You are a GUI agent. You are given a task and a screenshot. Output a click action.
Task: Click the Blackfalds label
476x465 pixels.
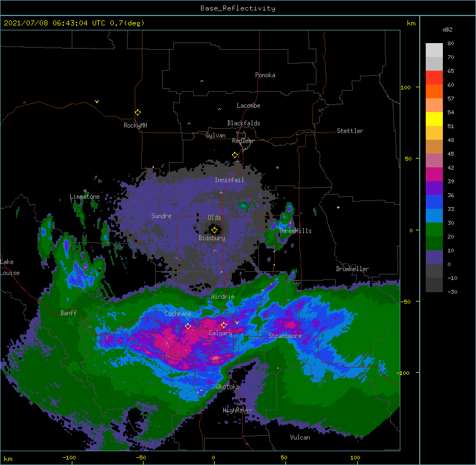(x=244, y=123)
